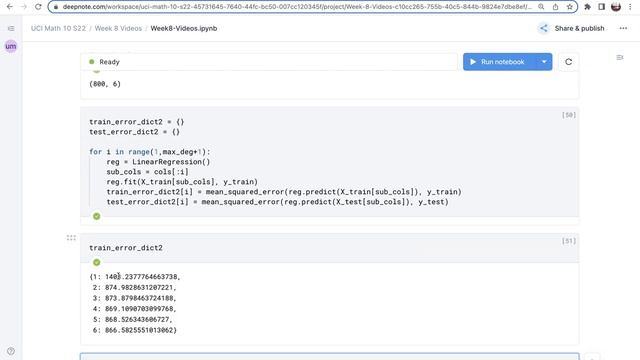
Task: Click the green success check under the for-loop cell
Action: (97, 216)
